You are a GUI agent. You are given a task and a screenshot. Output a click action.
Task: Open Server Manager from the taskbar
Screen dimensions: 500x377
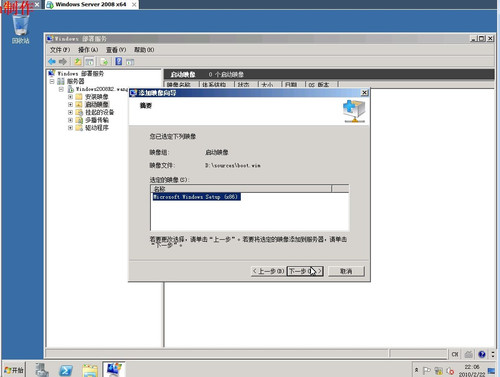[42, 370]
